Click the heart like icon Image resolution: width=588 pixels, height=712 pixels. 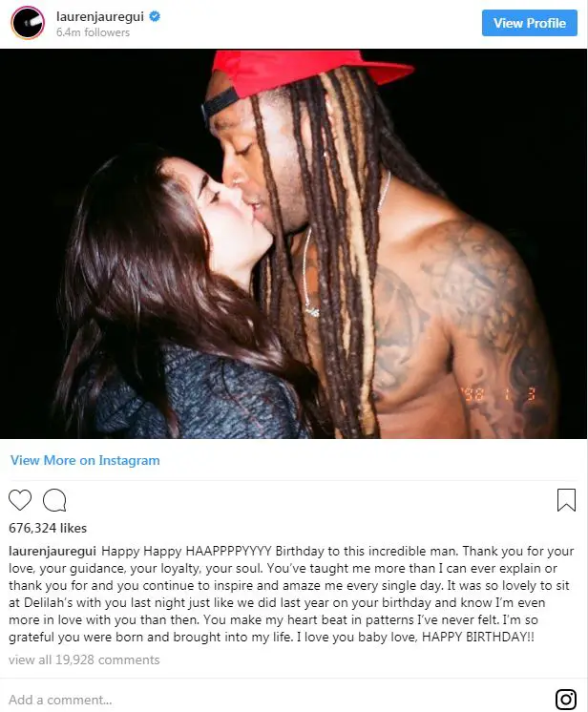coord(20,500)
